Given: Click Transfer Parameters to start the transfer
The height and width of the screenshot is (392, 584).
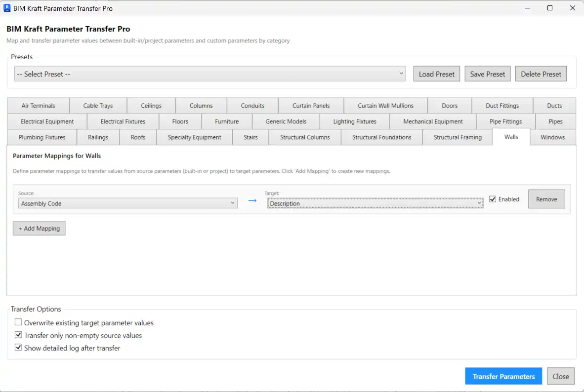Looking at the screenshot, I should click(503, 376).
